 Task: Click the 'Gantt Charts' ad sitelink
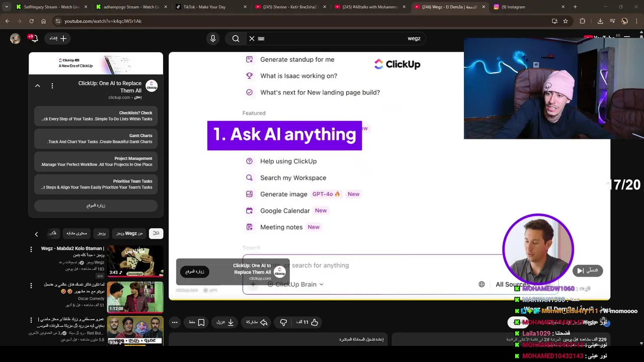96,139
